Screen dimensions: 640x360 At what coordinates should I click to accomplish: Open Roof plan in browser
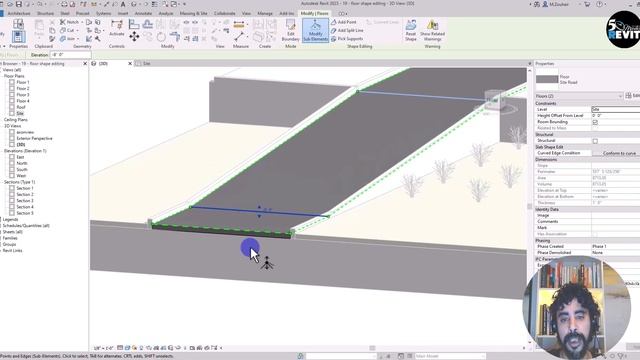[21, 107]
